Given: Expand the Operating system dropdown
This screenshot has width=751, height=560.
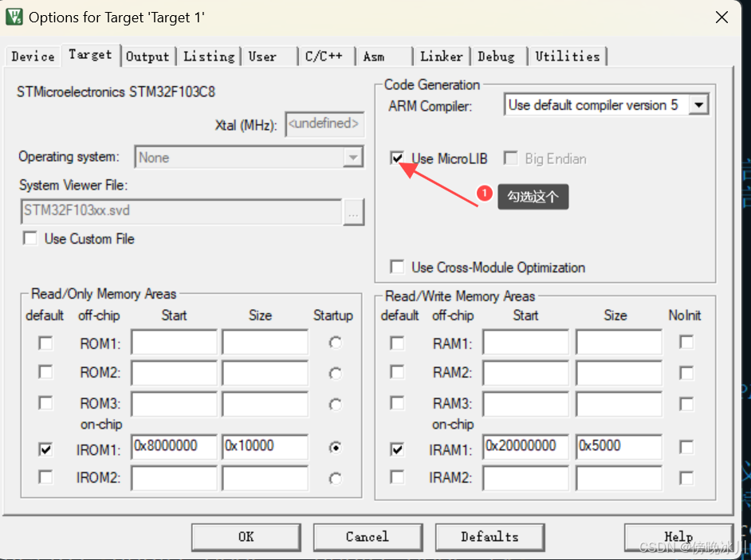Looking at the screenshot, I should point(353,157).
